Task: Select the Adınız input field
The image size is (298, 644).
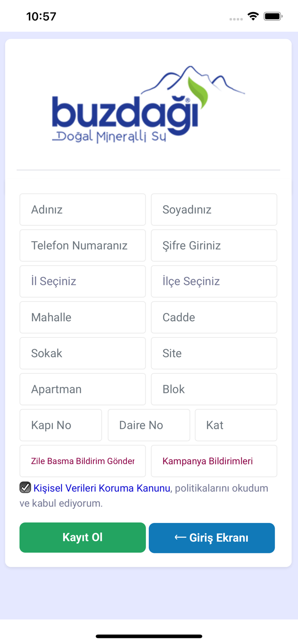Action: [83, 210]
